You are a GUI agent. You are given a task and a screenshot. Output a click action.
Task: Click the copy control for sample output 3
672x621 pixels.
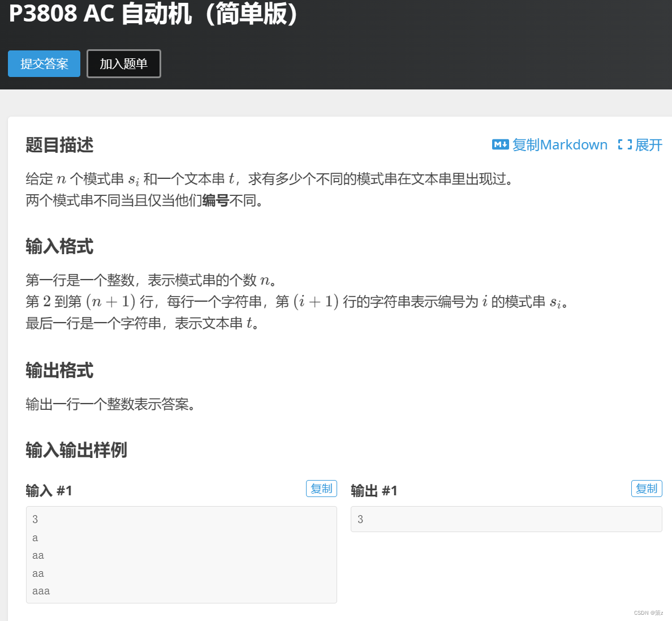tap(647, 488)
